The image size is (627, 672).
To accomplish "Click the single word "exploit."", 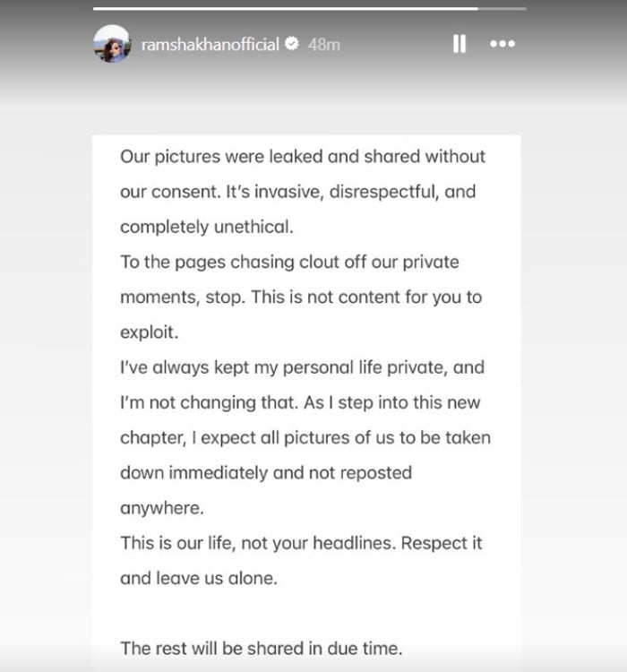I will [x=150, y=332].
